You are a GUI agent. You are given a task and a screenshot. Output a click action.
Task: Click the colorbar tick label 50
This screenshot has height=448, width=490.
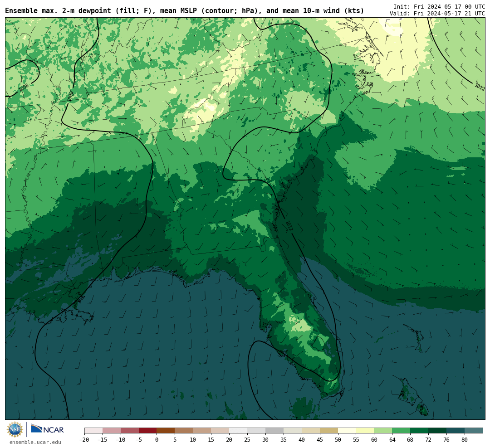[x=338, y=439]
